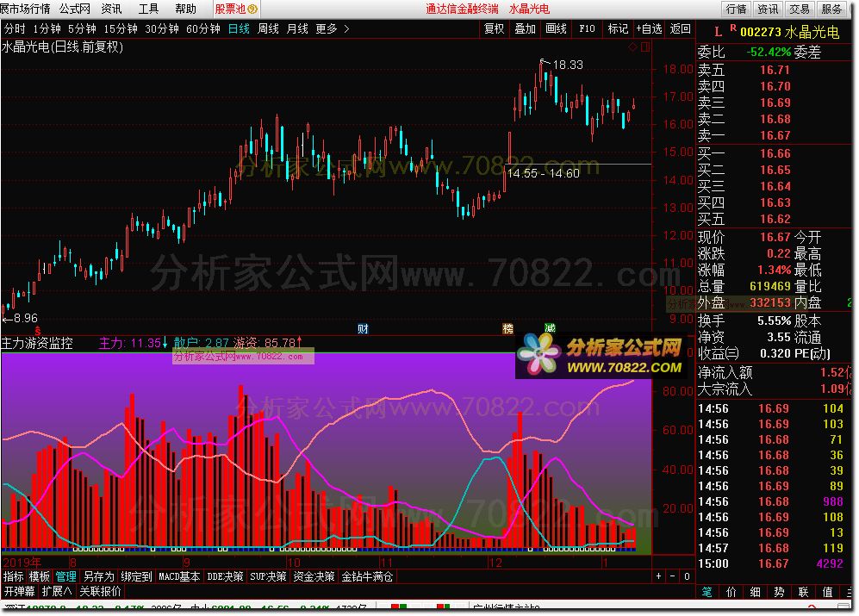The image size is (859, 616).
Task: Toggle the 叠加 overlay option
Action: pyautogui.click(x=525, y=28)
